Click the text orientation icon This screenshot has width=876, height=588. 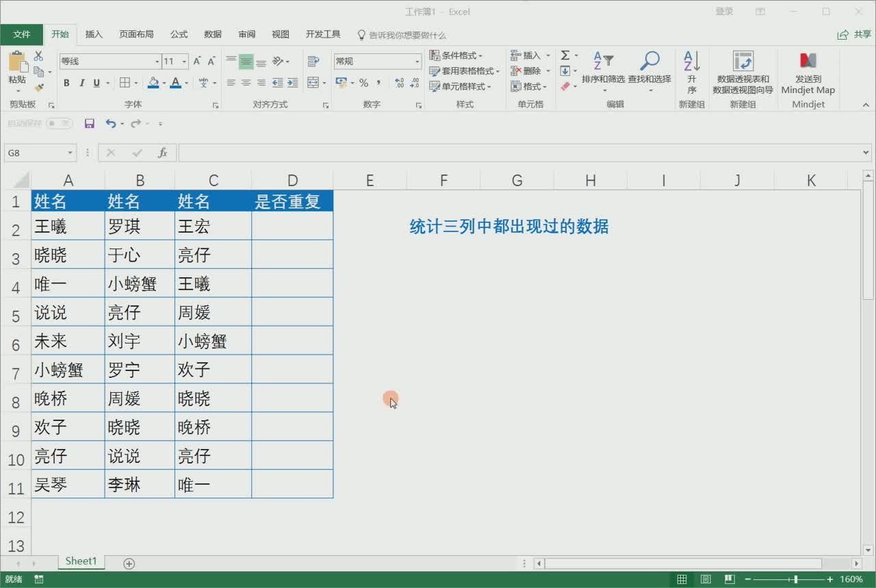(278, 61)
